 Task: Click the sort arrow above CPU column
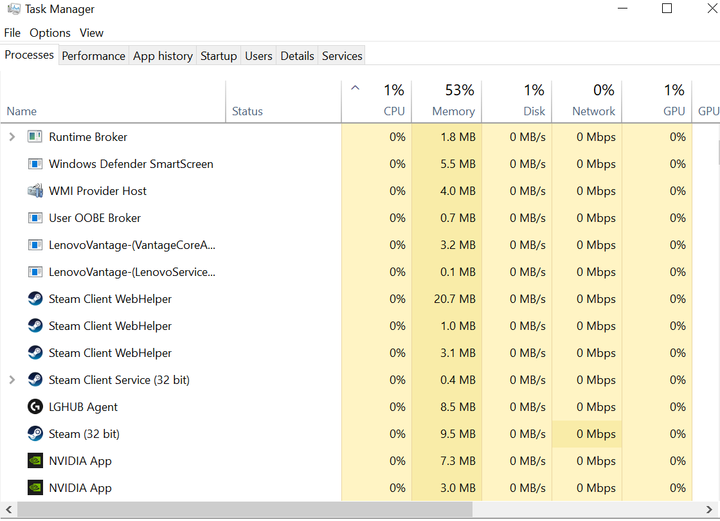[x=355, y=88]
